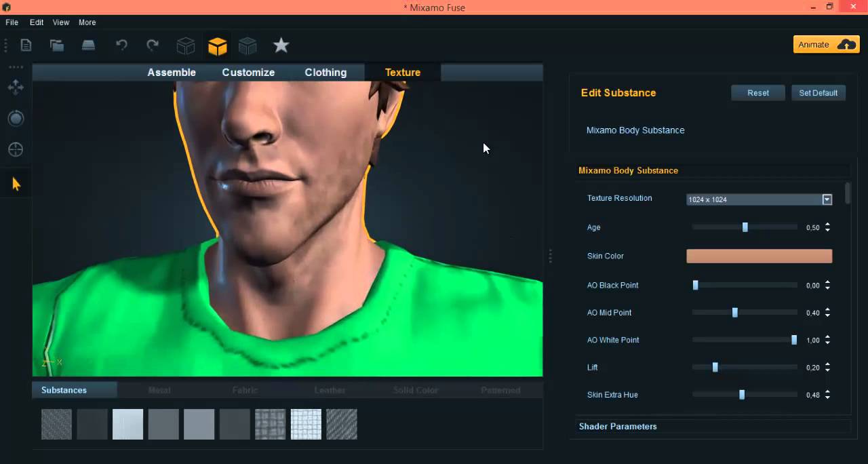
Task: Select the third light white substance thumbnail
Action: coord(127,424)
